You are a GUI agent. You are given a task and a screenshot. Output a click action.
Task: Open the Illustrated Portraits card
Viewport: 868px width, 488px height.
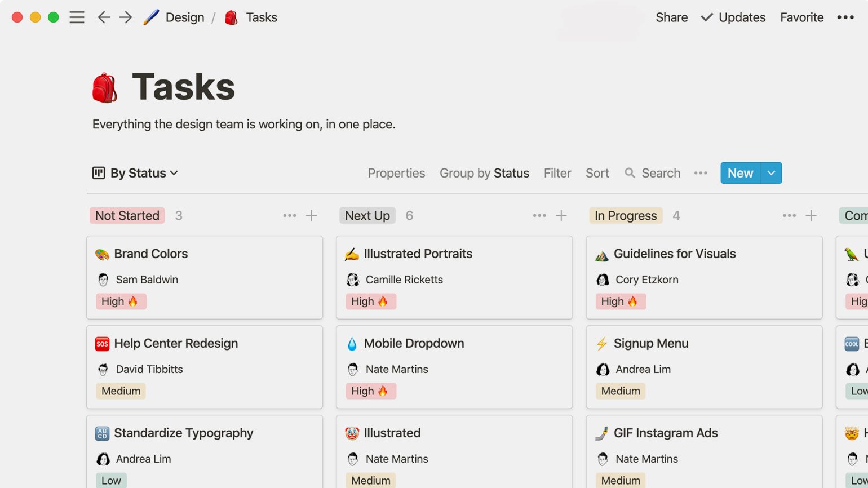click(454, 277)
